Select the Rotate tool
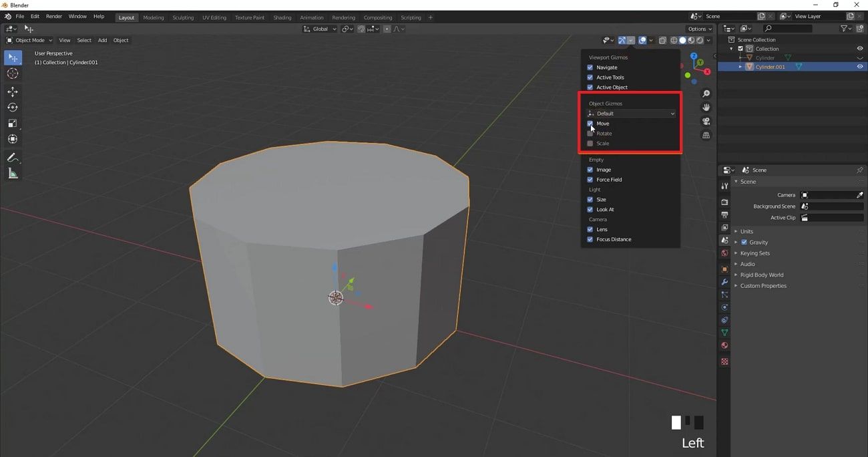Screen dimensions: 868x457 click(13, 107)
